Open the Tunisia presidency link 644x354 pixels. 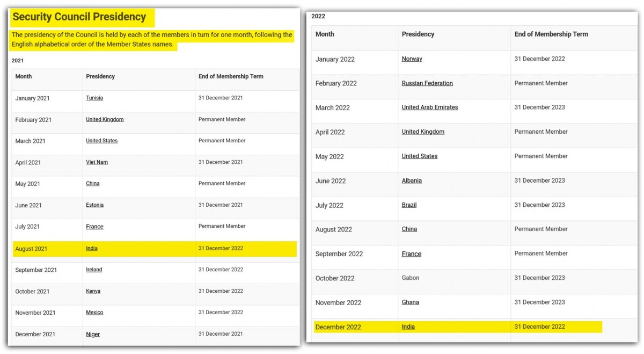[94, 98]
